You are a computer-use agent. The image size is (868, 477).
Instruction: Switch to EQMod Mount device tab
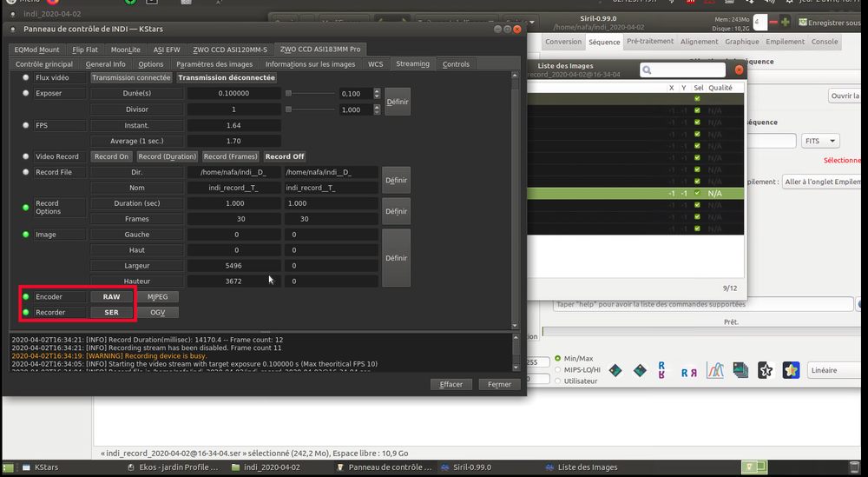36,50
